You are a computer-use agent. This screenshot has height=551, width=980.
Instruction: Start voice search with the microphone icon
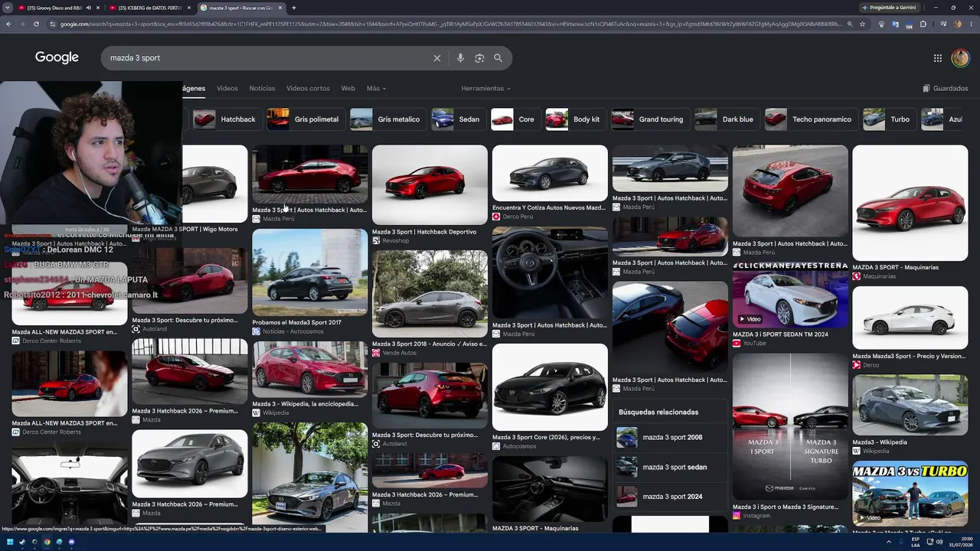460,58
